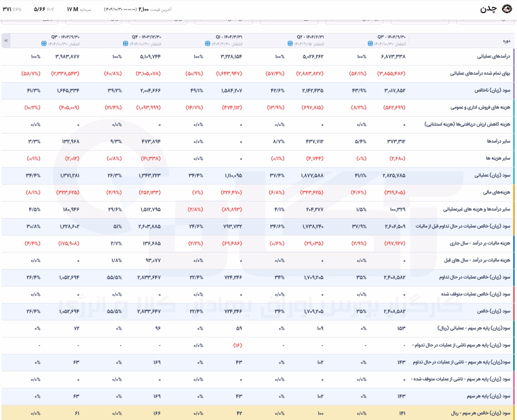Expand more periods with the double-chevron arrow
The height and width of the screenshot is (420, 517).
(6, 40)
